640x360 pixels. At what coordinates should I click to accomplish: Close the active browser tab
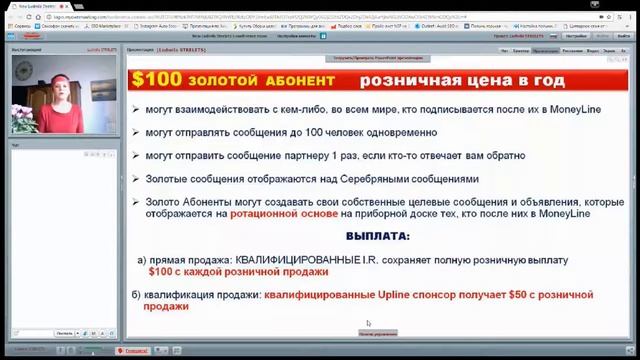coord(67,7)
